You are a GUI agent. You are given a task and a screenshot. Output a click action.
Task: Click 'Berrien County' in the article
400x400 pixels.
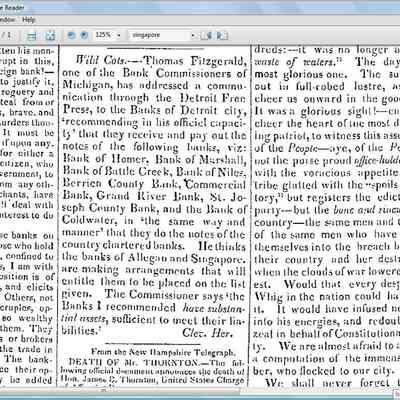pos(103,184)
